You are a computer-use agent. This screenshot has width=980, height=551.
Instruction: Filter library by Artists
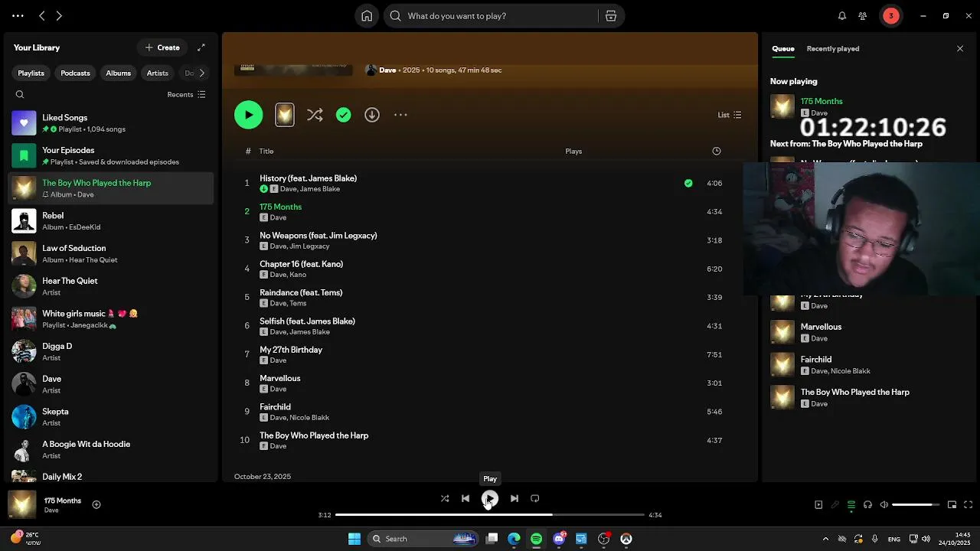click(x=157, y=73)
